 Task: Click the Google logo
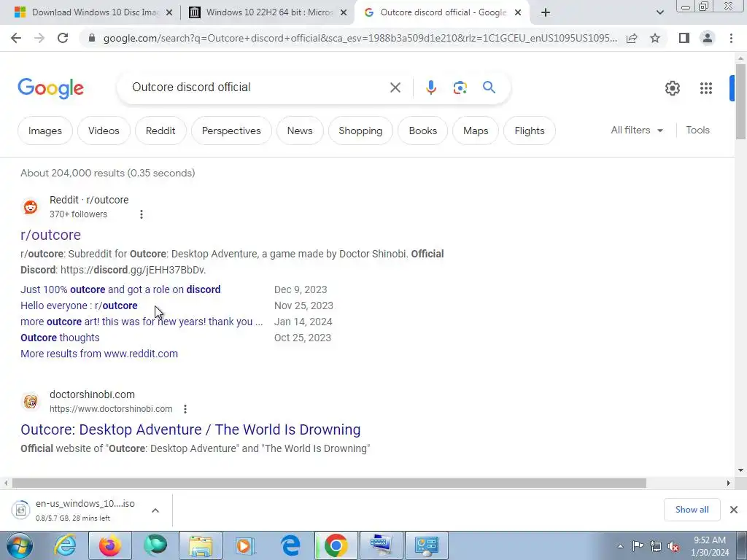tap(50, 88)
